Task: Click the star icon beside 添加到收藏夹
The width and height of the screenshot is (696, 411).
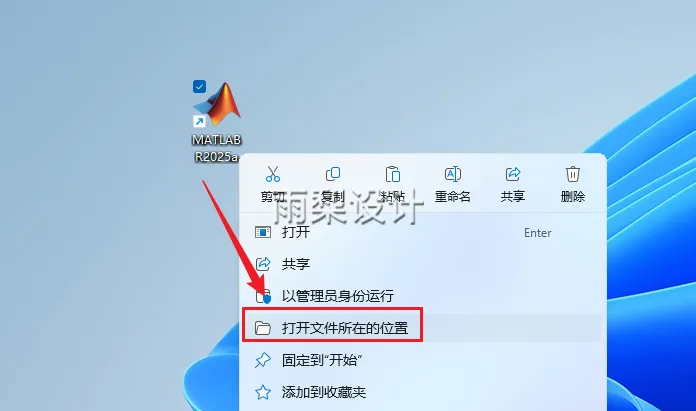Action: pyautogui.click(x=263, y=392)
